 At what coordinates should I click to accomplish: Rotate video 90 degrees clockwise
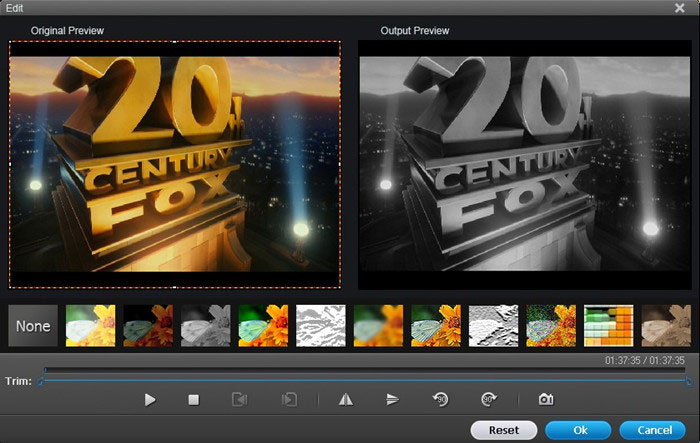(489, 399)
